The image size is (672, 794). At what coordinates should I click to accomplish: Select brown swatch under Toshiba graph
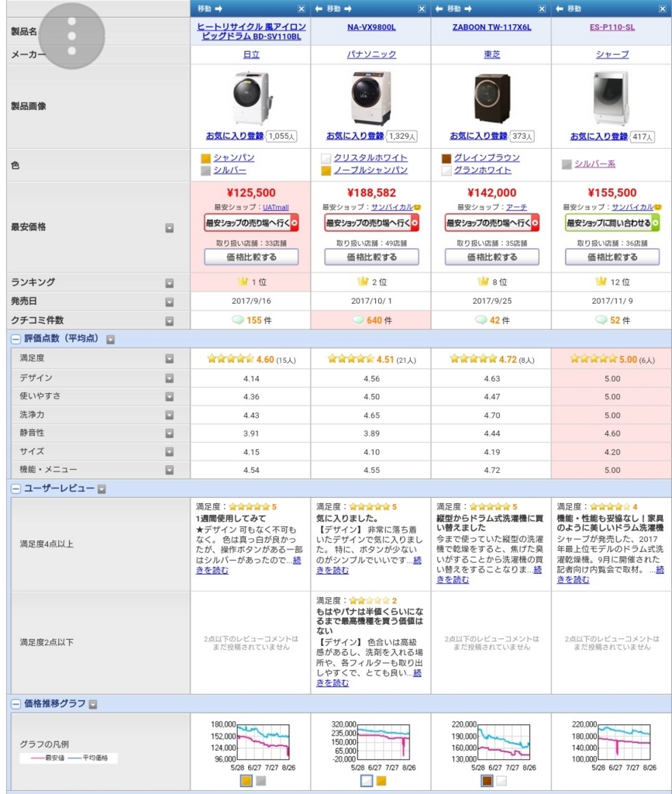[x=487, y=780]
